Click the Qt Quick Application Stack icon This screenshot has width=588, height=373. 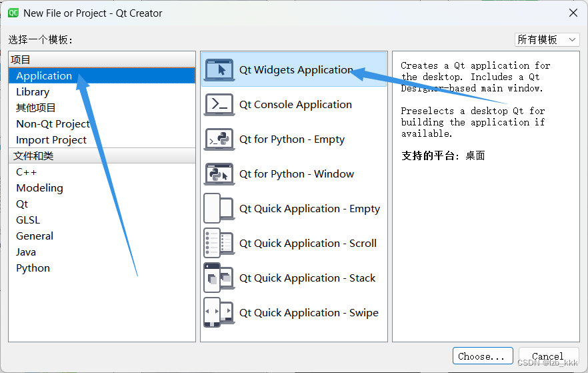tap(219, 278)
